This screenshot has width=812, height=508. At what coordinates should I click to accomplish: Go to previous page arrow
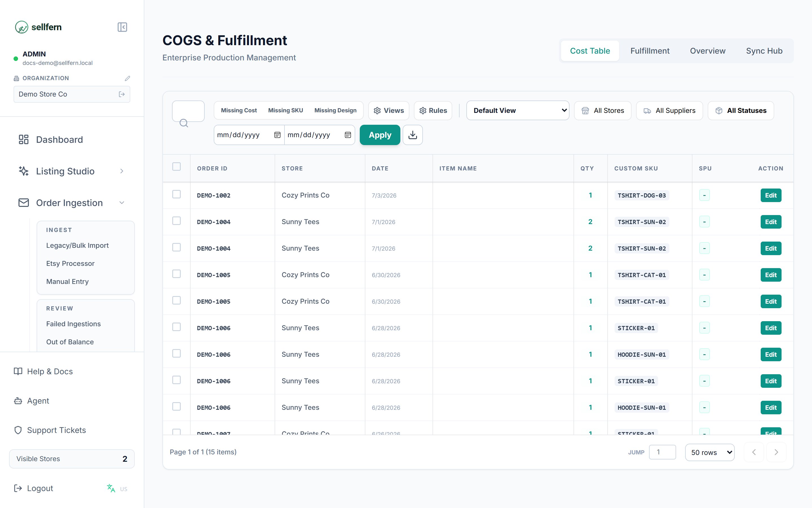pyautogui.click(x=754, y=452)
